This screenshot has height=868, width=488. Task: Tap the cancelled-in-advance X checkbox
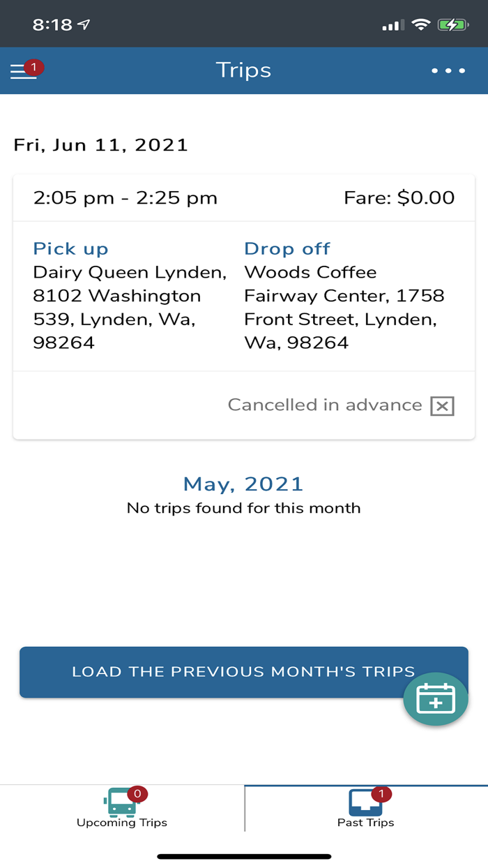click(x=443, y=405)
